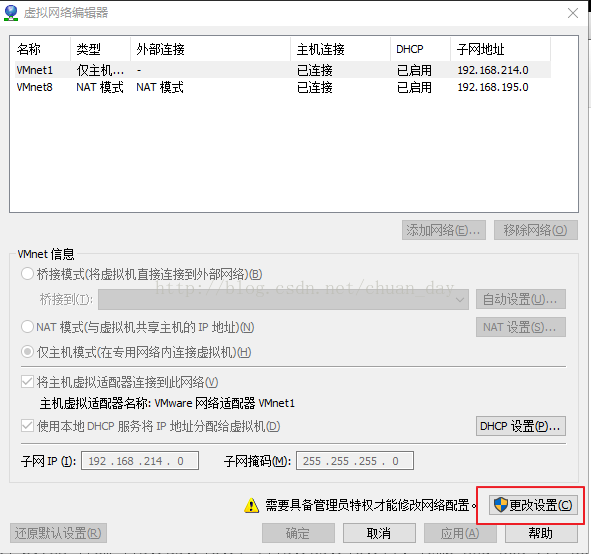Click the 仅主机... type cell of VMnet1

[x=100, y=70]
